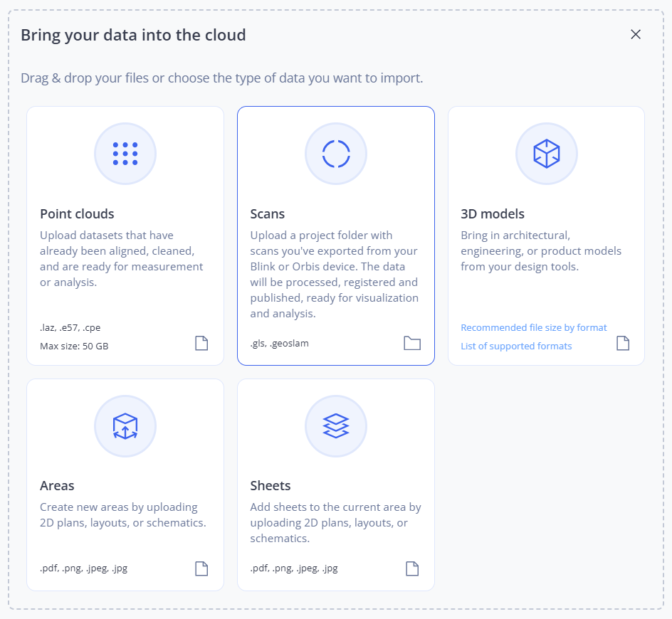
Task: Pick the 3D models heading
Action: pyautogui.click(x=493, y=214)
